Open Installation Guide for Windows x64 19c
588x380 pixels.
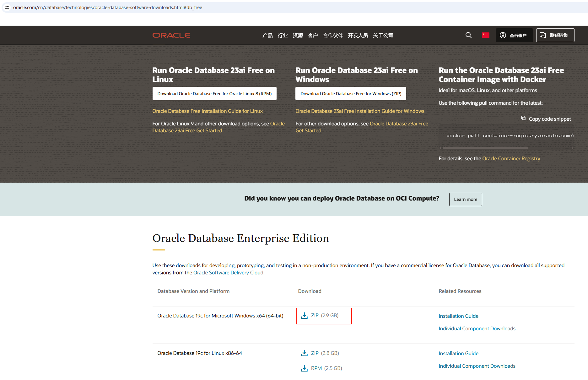(458, 316)
